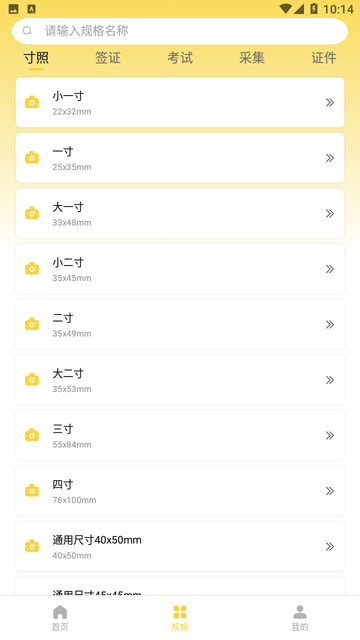Choose the 小一寸 22x32mm entry
Viewport: 360px width, 640px height.
[180, 102]
